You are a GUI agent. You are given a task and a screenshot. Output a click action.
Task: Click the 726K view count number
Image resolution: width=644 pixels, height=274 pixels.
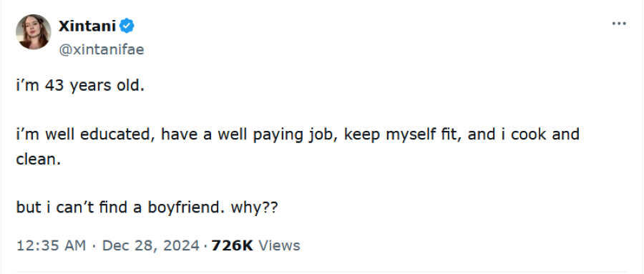232,245
